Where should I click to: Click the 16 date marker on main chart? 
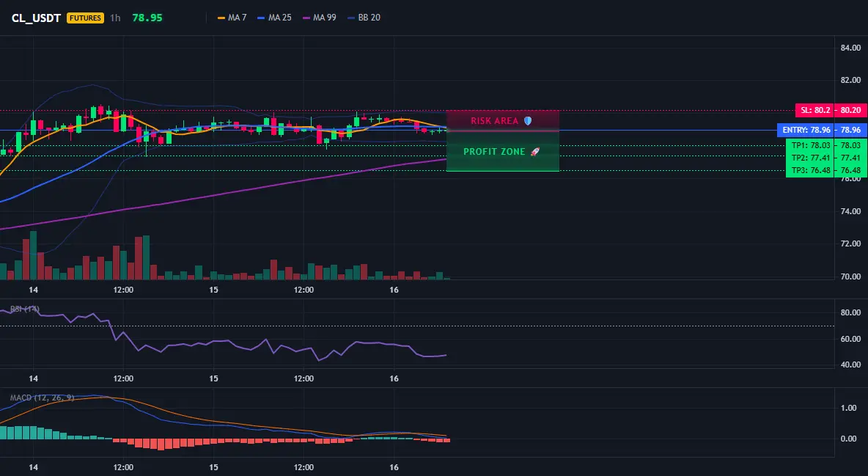(394, 290)
